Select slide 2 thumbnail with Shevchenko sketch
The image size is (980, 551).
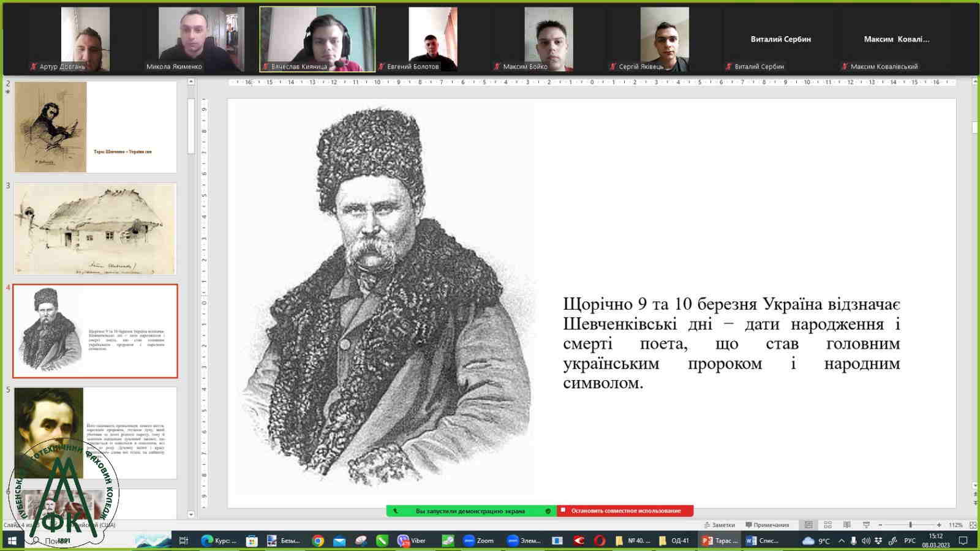tap(95, 127)
